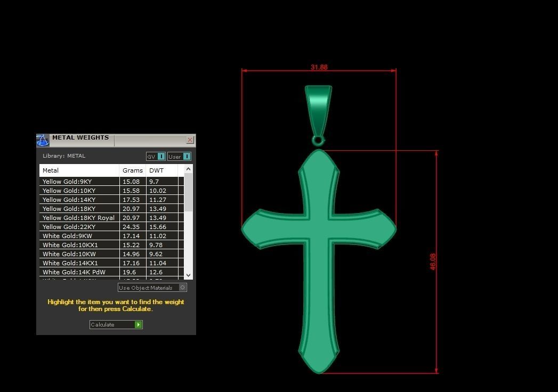Screen dimensions: 558x392
Task: Select the Yellow Gold:22KY row
Action: [x=111, y=227]
